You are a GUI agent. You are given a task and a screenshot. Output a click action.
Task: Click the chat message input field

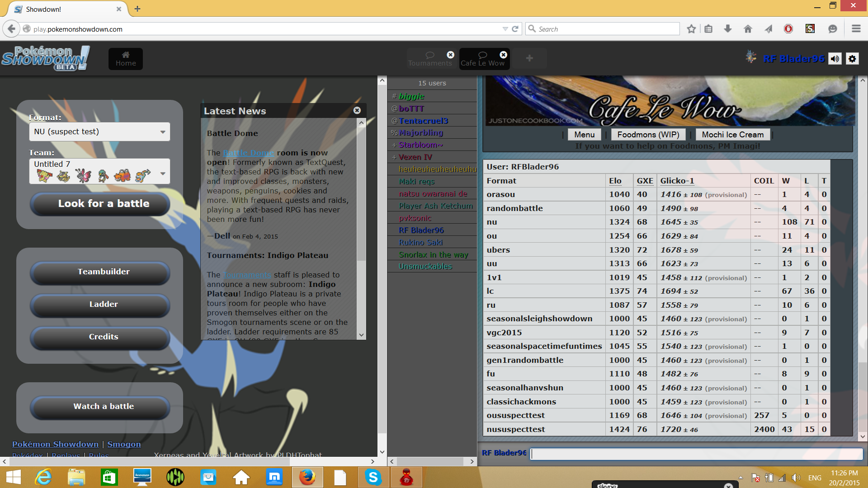(x=696, y=454)
